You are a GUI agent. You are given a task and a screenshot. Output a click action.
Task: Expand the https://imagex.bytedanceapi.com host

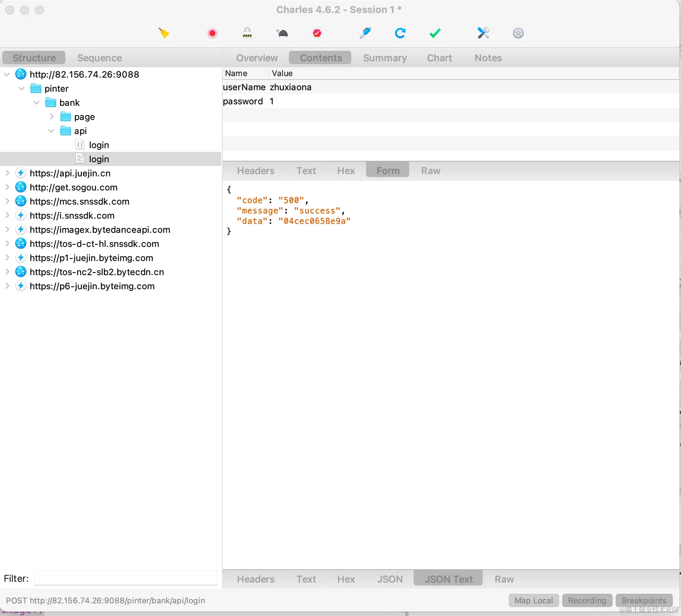7,229
